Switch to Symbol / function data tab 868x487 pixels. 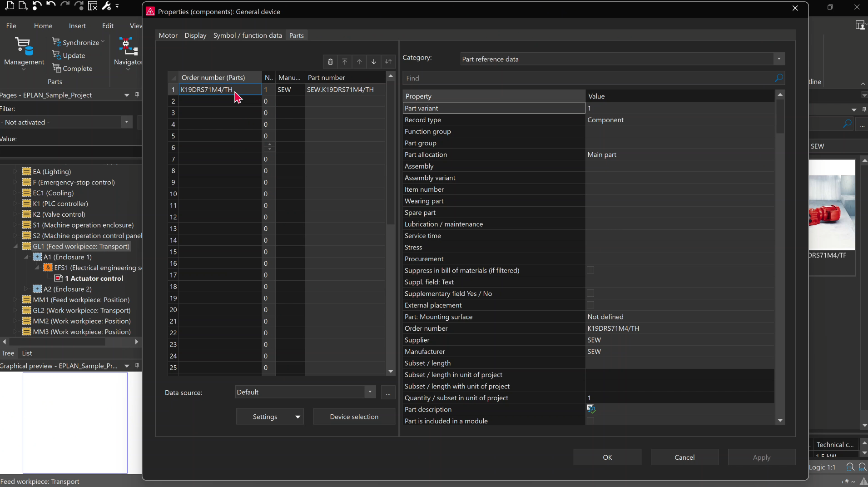point(248,35)
